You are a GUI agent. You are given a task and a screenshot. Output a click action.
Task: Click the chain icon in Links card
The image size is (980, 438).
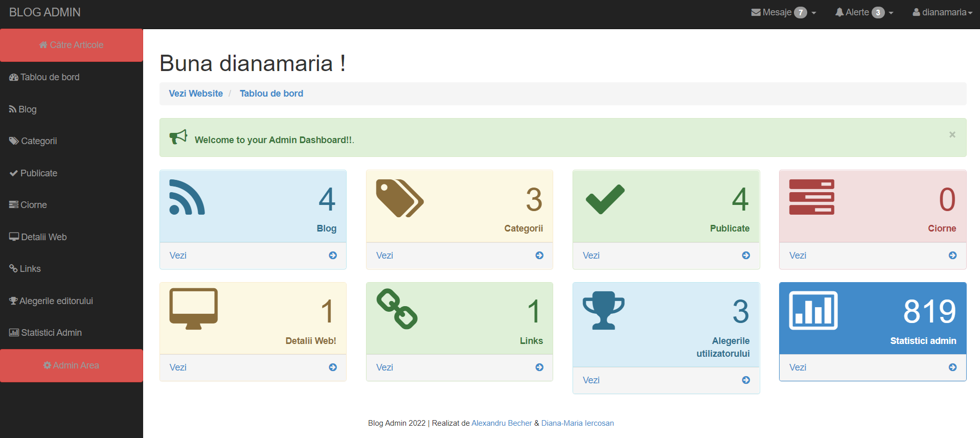[x=397, y=309]
